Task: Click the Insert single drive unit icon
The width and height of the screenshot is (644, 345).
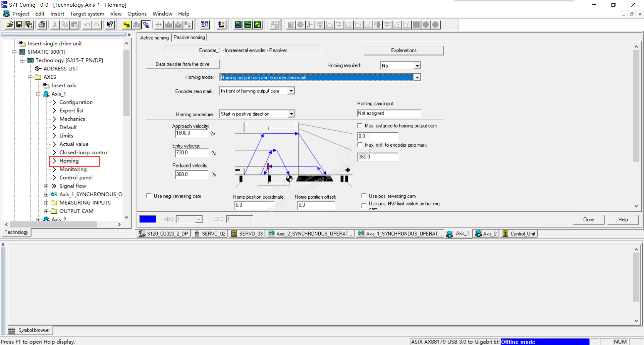Action: coord(22,44)
